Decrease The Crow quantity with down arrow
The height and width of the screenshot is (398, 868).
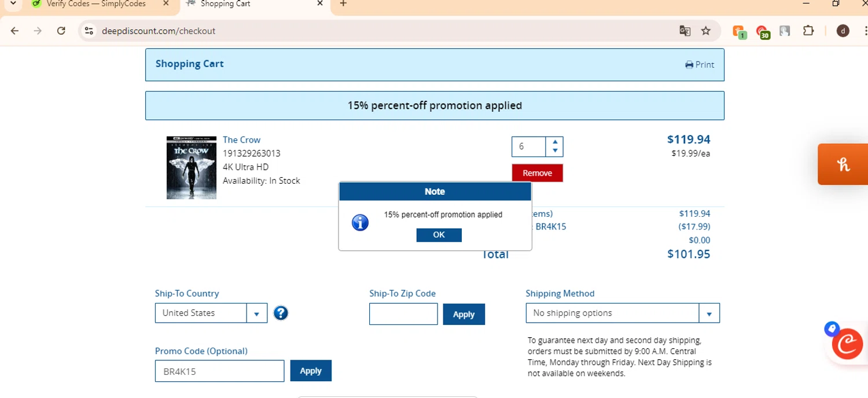[555, 151]
